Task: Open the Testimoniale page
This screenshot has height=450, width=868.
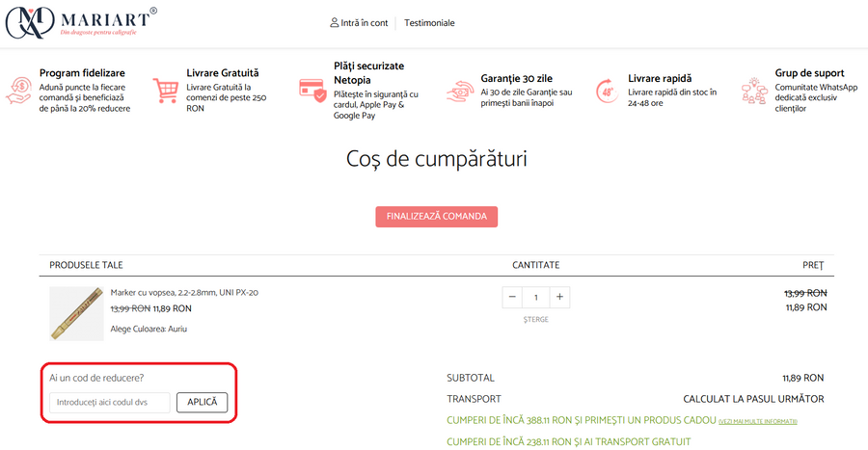Action: point(429,23)
